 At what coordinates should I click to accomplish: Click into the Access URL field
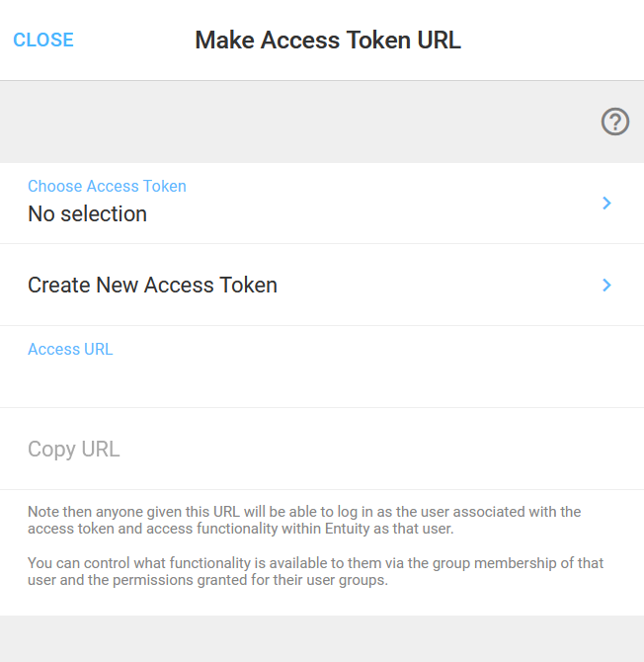pyautogui.click(x=322, y=367)
